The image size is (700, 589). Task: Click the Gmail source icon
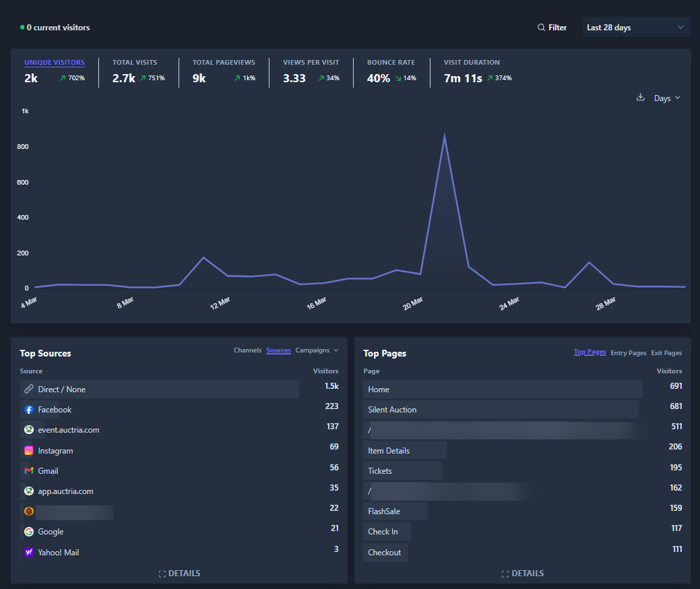tap(29, 471)
